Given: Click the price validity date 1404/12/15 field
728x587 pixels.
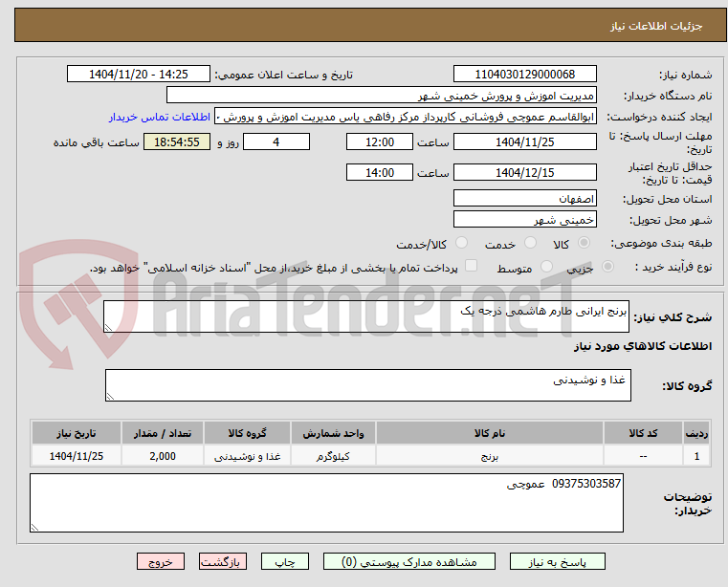Looking at the screenshot, I should pyautogui.click(x=524, y=172).
